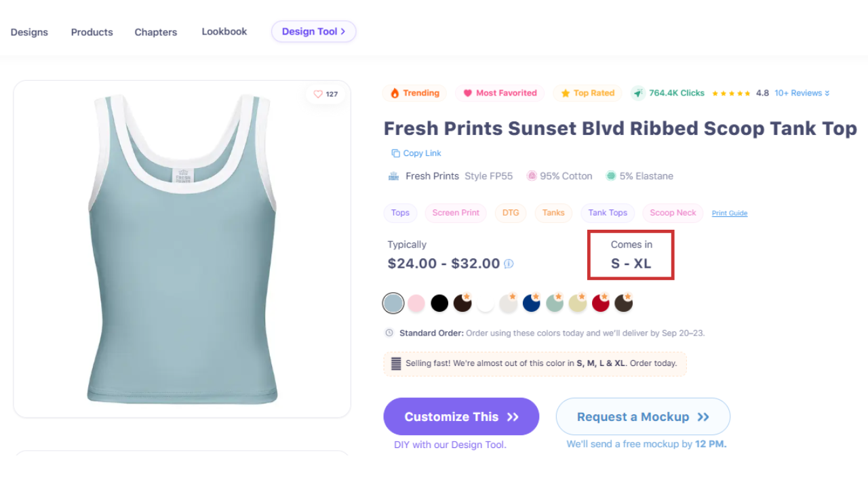The image size is (868, 488).
Task: Choose the navy blue color swatch
Action: (531, 304)
